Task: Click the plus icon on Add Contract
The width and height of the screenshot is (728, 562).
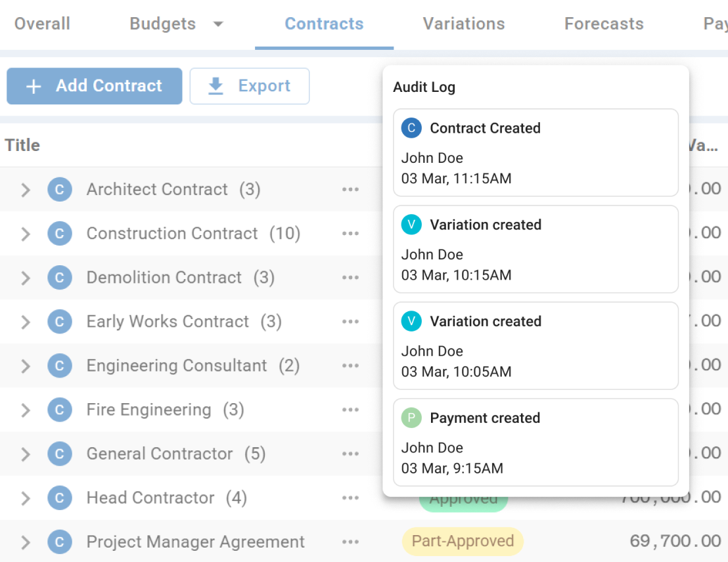Action: [x=32, y=85]
